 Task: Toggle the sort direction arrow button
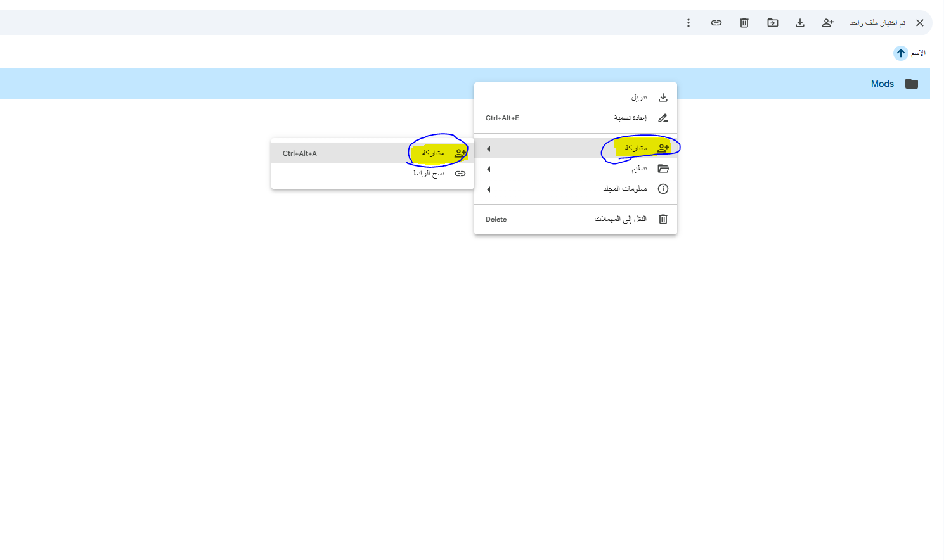900,53
